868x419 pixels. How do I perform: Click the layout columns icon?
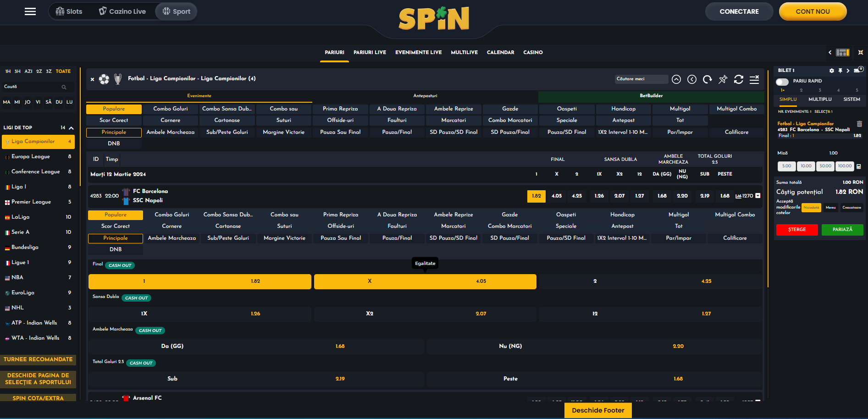click(842, 52)
